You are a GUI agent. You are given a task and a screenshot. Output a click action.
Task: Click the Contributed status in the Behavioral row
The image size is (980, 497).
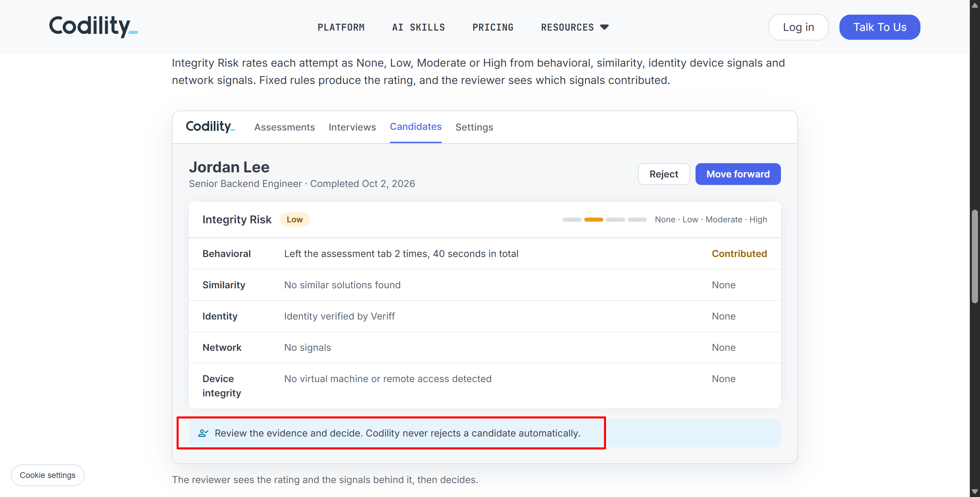coord(739,254)
